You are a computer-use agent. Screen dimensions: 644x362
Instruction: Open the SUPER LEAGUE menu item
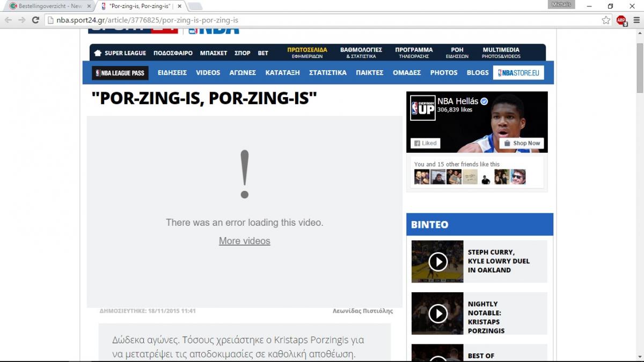click(x=125, y=53)
